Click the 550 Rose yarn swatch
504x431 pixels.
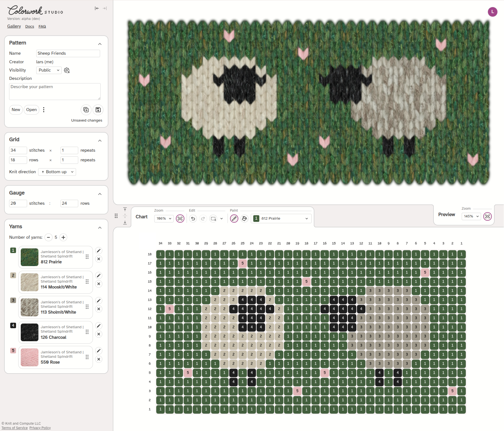pos(30,357)
